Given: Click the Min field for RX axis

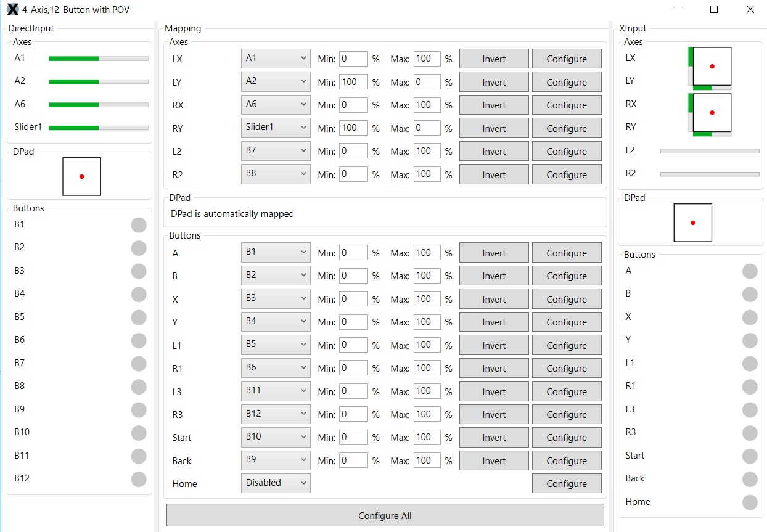Looking at the screenshot, I should pos(353,105).
